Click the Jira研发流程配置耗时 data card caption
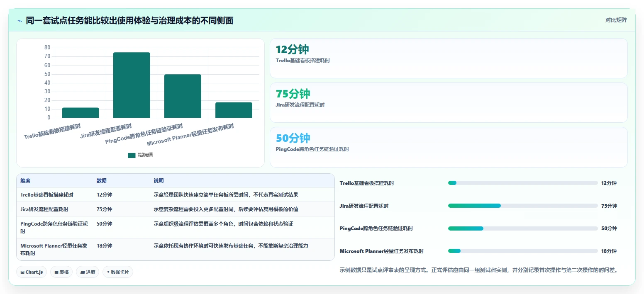Viewport: 644px width, 294px height. pos(300,104)
